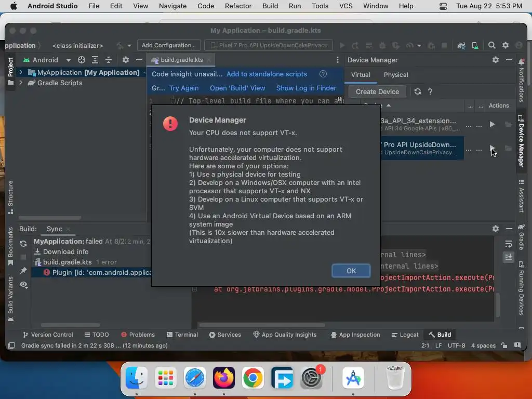Open the Problems tool window
Viewport: 532px width, 399px height.
138,335
